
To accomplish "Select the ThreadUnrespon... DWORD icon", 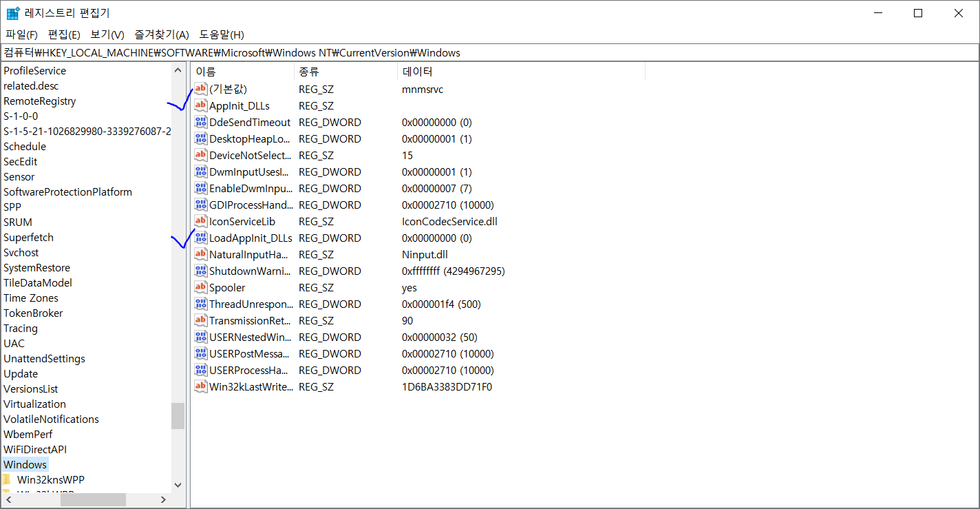I will [200, 304].
